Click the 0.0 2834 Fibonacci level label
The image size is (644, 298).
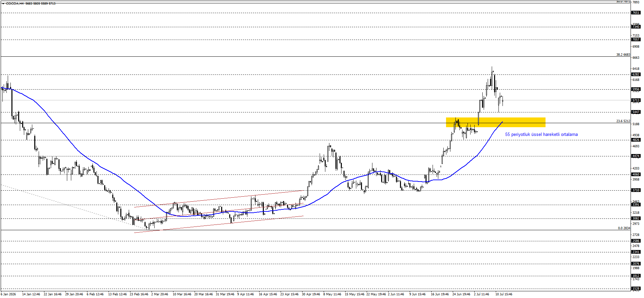(624, 228)
